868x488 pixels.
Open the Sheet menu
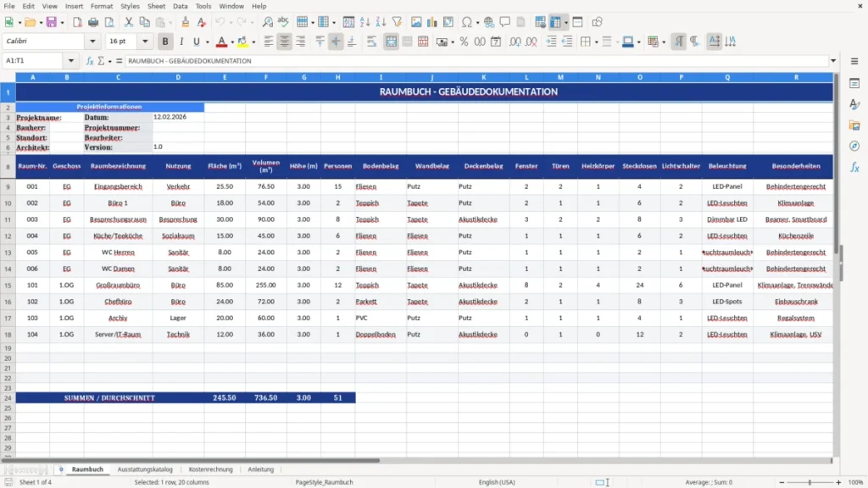coord(156,6)
